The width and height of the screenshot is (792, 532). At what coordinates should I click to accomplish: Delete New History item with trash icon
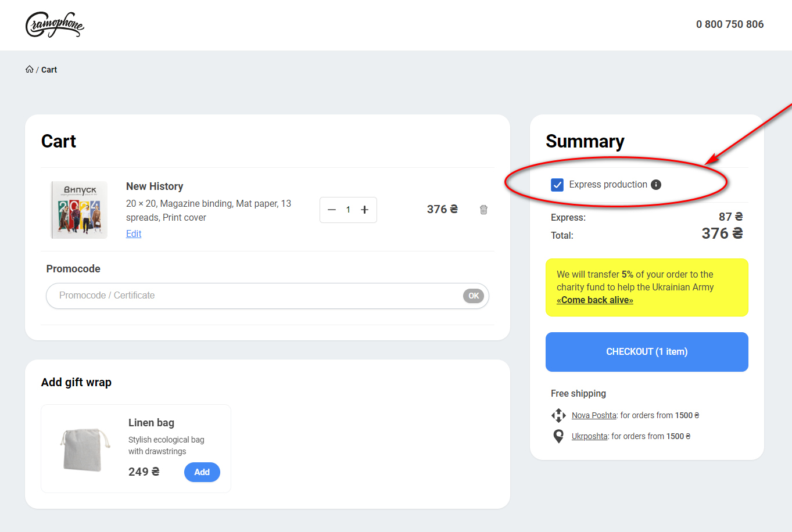point(483,210)
